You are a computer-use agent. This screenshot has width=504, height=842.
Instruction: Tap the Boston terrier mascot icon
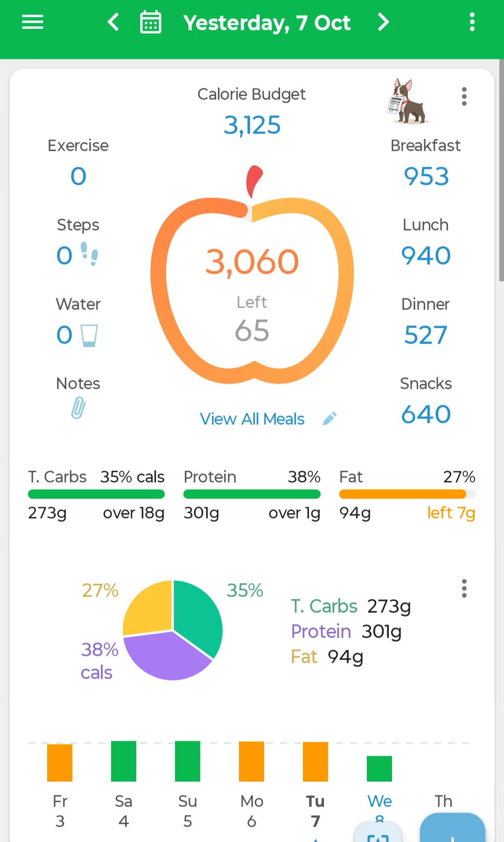tap(408, 101)
